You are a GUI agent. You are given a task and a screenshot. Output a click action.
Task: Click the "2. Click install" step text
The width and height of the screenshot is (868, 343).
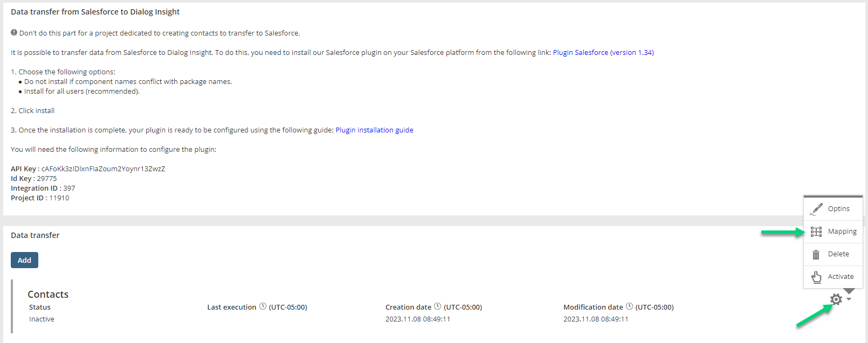click(x=32, y=111)
